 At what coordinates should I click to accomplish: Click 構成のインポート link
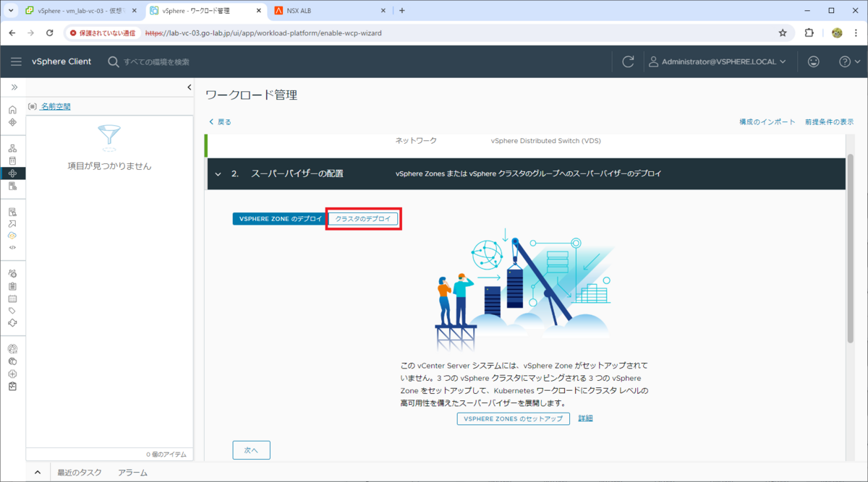click(767, 122)
